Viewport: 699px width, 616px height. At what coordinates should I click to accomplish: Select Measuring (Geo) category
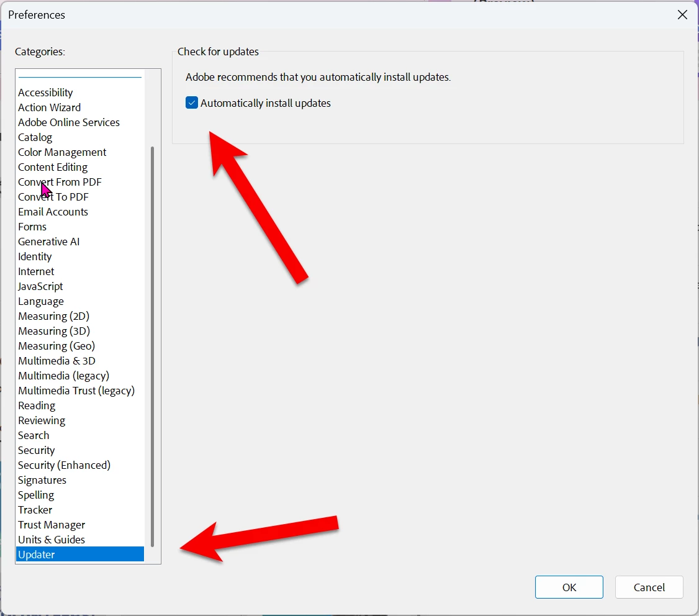pyautogui.click(x=56, y=346)
